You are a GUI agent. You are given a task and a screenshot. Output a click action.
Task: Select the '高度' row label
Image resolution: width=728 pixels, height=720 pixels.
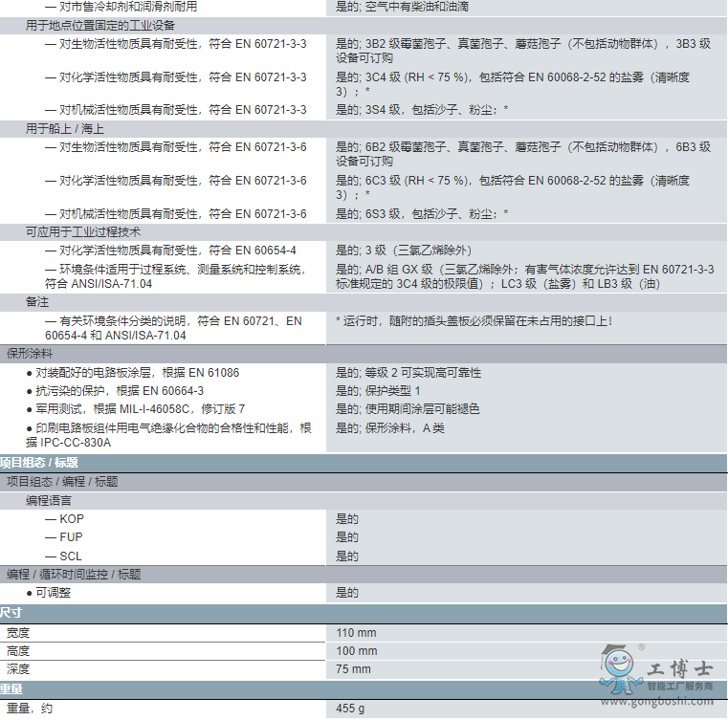point(18,651)
